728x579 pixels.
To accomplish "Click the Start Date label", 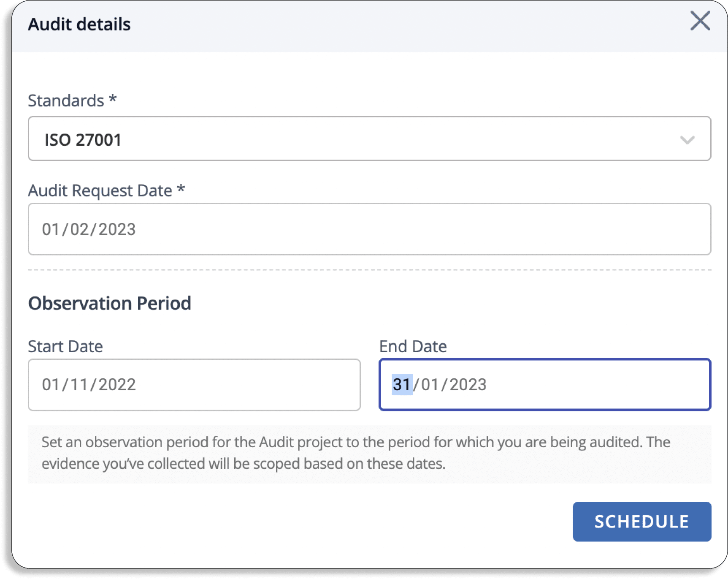I will coord(65,346).
